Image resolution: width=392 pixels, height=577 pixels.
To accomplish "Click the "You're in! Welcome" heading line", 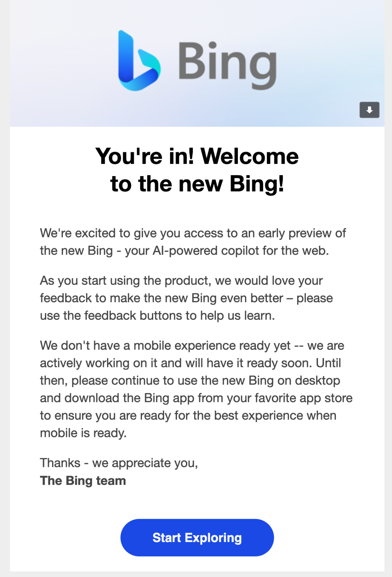I will 197,156.
